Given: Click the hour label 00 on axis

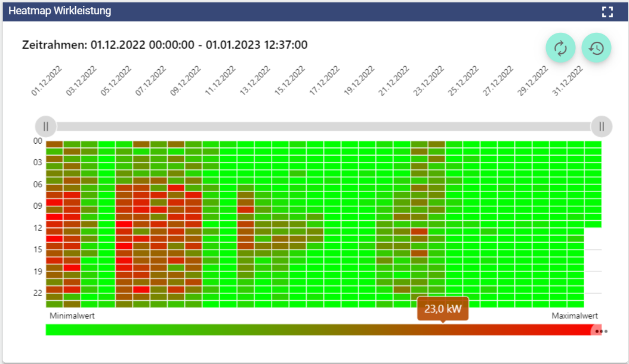Looking at the screenshot, I should point(38,141).
